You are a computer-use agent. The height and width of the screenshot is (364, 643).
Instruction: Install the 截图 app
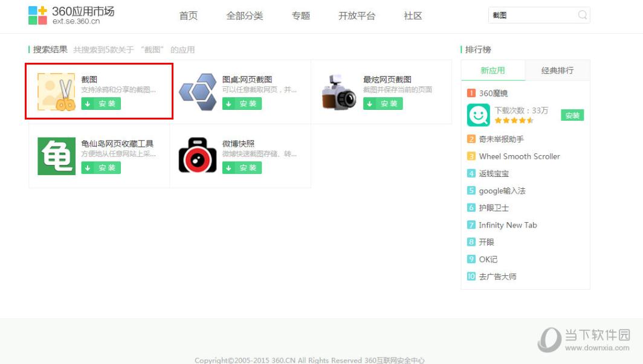click(101, 104)
